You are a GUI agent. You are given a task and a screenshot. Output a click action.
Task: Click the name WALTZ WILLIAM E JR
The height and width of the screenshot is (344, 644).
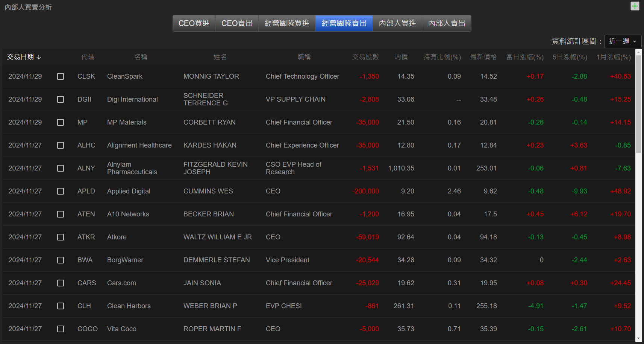pyautogui.click(x=218, y=237)
